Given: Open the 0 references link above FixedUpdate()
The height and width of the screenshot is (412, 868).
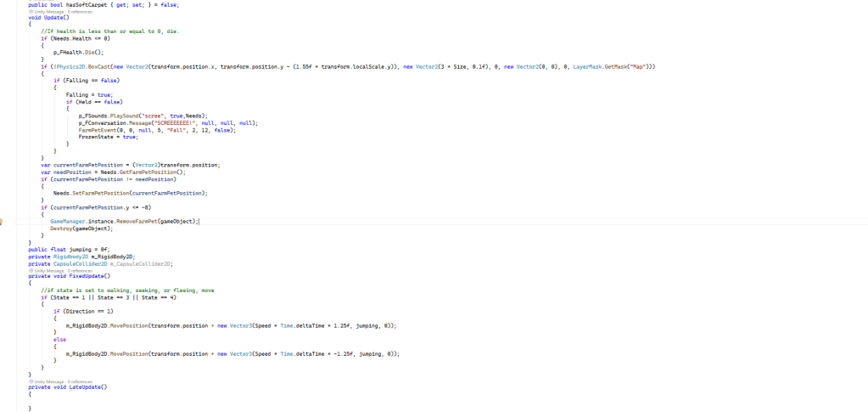Looking at the screenshot, I should (x=80, y=271).
